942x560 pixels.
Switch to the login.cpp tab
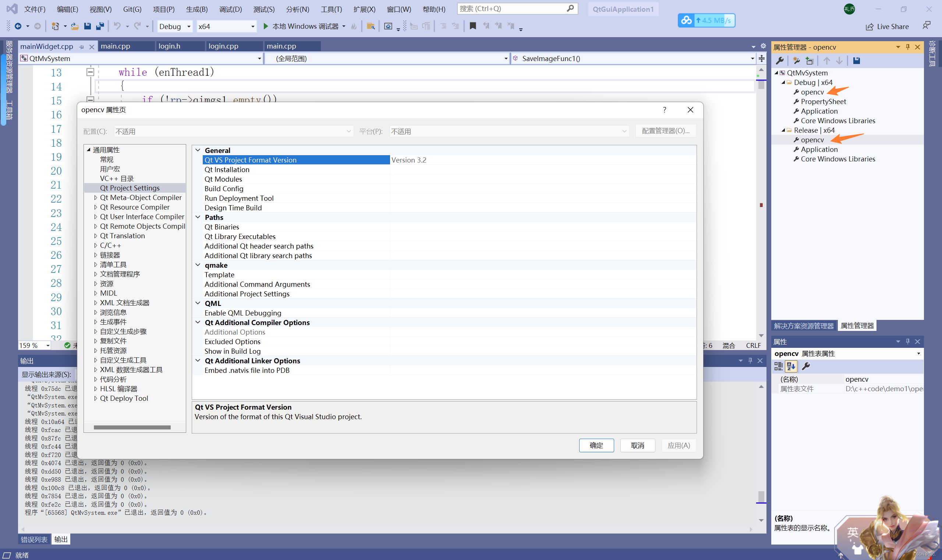click(x=223, y=46)
